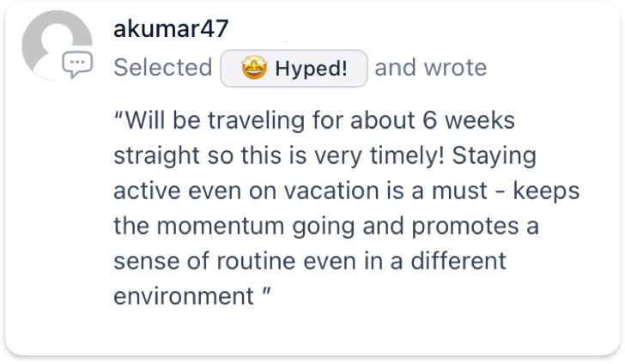The height and width of the screenshot is (364, 625).
Task: Click the gray user avatar picture
Action: tap(54, 49)
